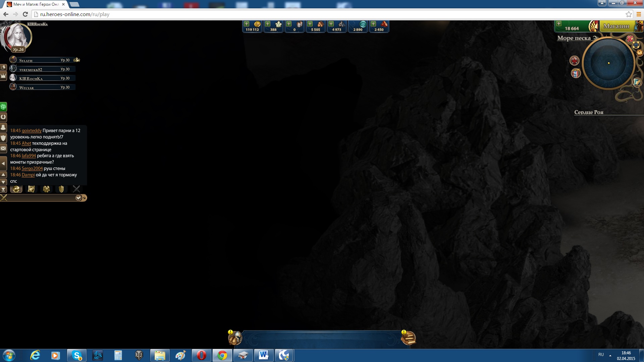Click the striped banner icon left of minimap
This screenshot has height=362, width=644.
pyautogui.click(x=576, y=73)
